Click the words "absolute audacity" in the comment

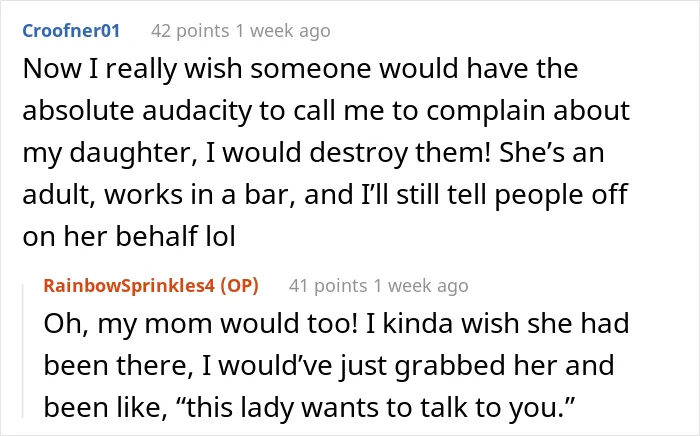click(x=137, y=111)
